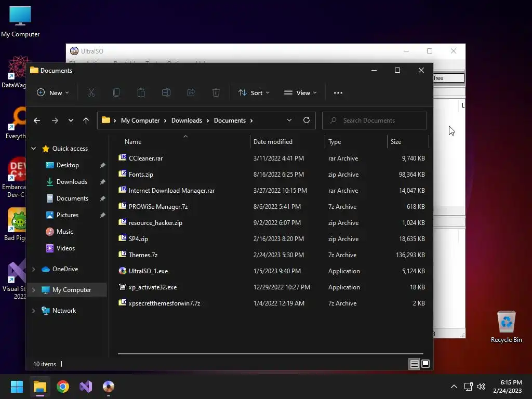This screenshot has height=399, width=532.
Task: Open Music in Quick access
Action: click(64, 232)
